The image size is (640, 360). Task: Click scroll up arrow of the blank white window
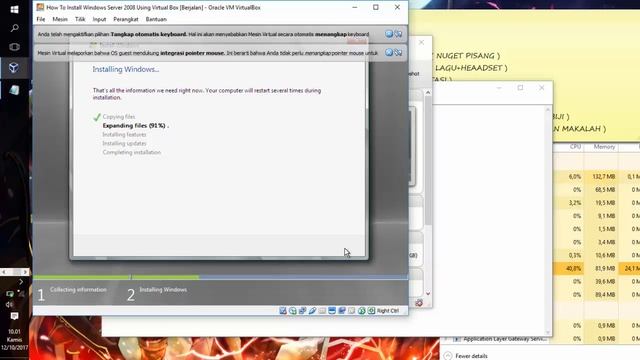coord(548,109)
